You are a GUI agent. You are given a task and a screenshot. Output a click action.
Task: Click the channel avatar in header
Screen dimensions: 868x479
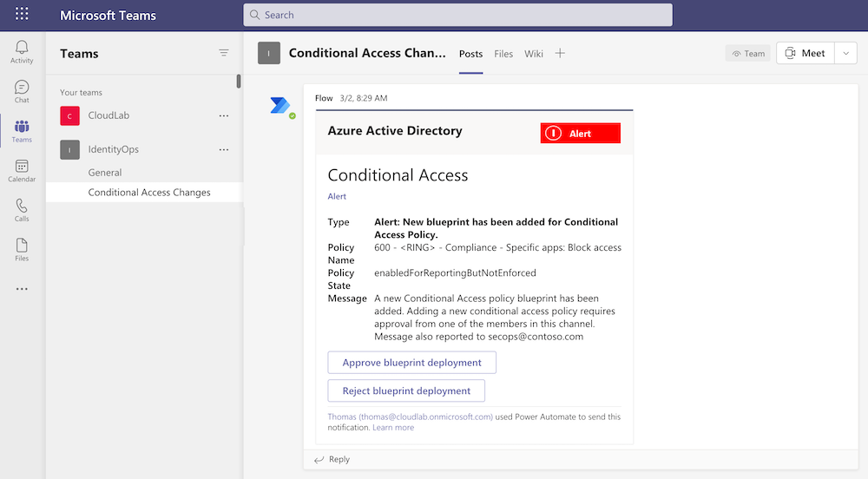click(x=269, y=53)
